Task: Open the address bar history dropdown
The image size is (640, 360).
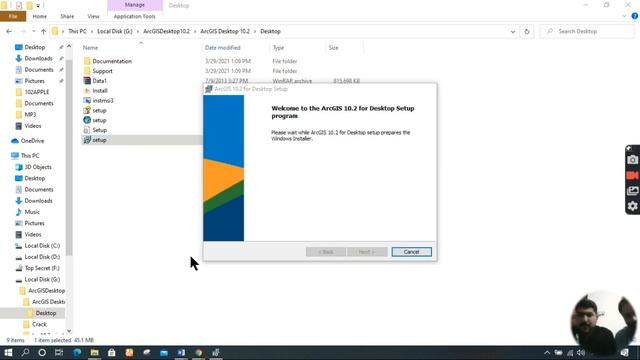Action: [513, 31]
